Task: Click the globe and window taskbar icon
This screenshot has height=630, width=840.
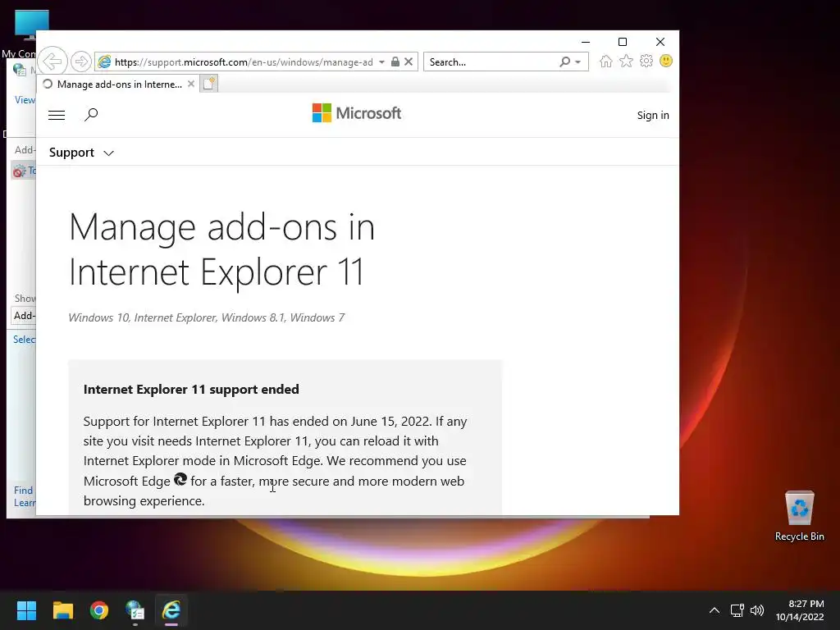Action: 135,610
